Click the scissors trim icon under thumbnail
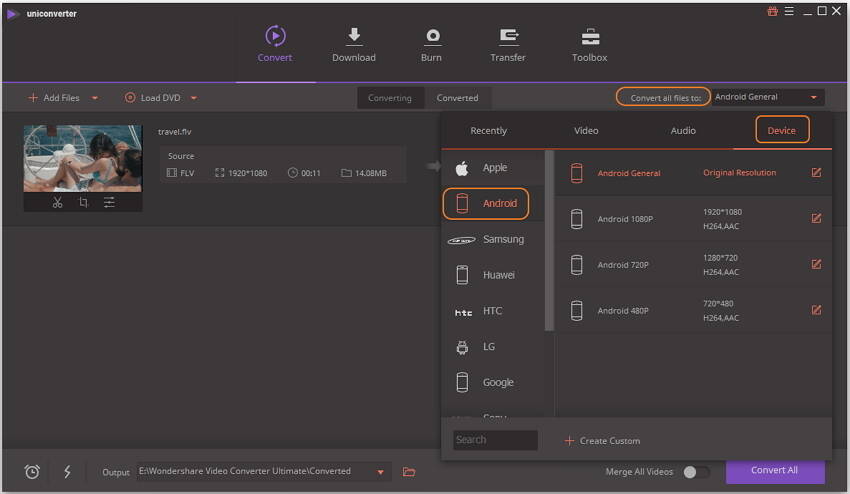Screen dimensions: 850x494 pos(57,202)
